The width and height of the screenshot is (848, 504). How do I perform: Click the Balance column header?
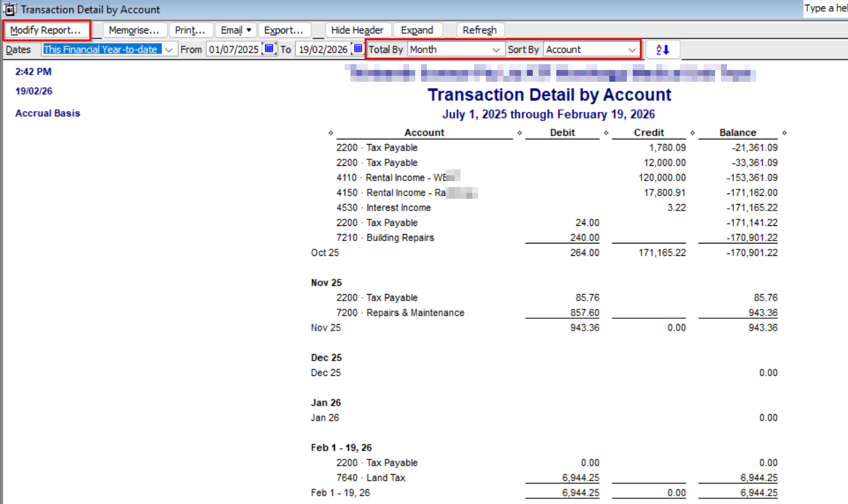[738, 132]
